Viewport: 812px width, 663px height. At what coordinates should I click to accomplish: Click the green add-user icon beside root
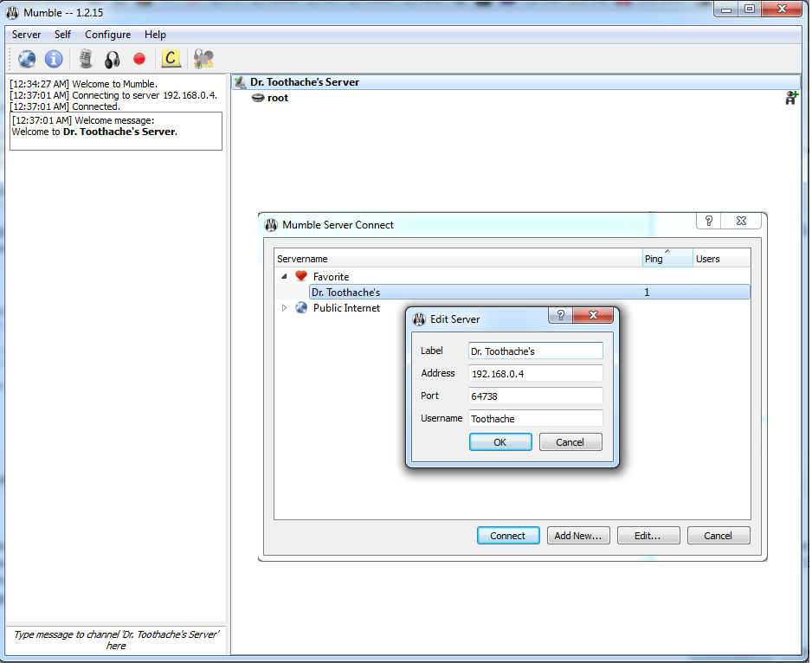pos(791,98)
